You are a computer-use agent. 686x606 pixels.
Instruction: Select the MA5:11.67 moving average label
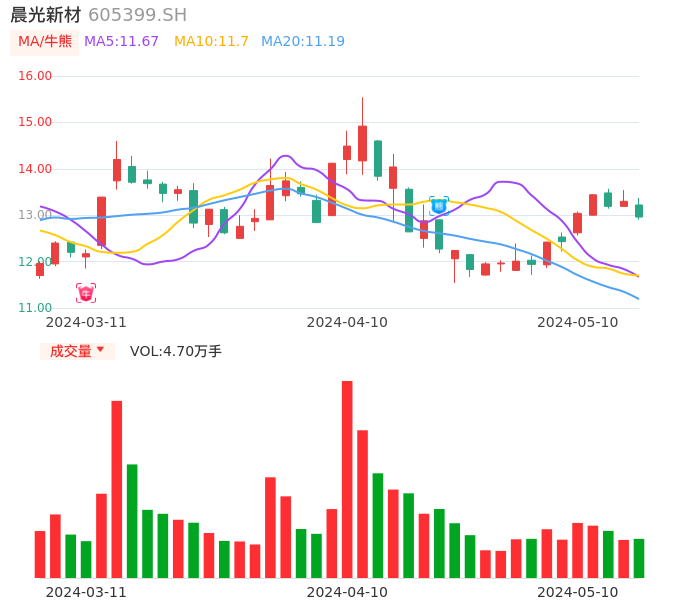(x=121, y=41)
